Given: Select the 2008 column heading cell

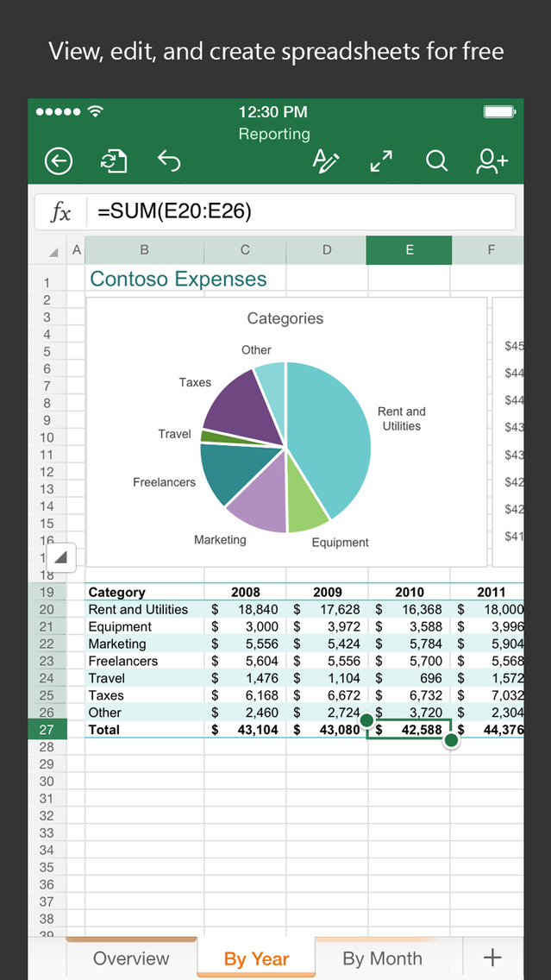Looking at the screenshot, I should [x=246, y=592].
